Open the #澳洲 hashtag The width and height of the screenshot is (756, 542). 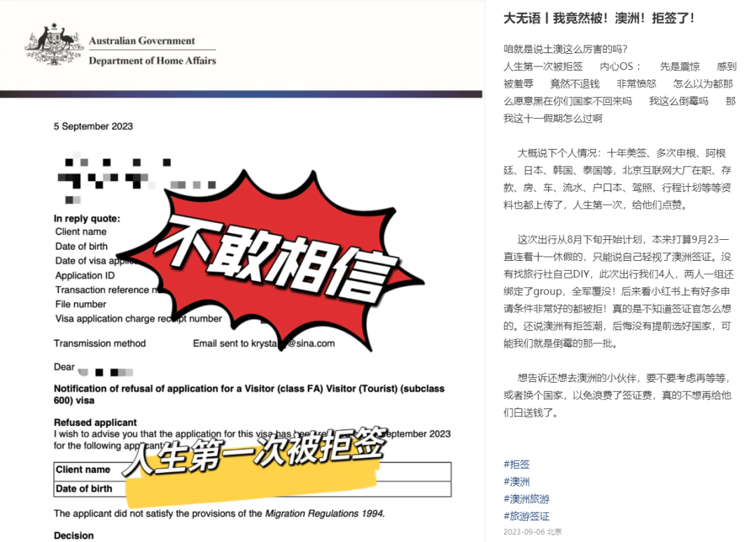517,481
